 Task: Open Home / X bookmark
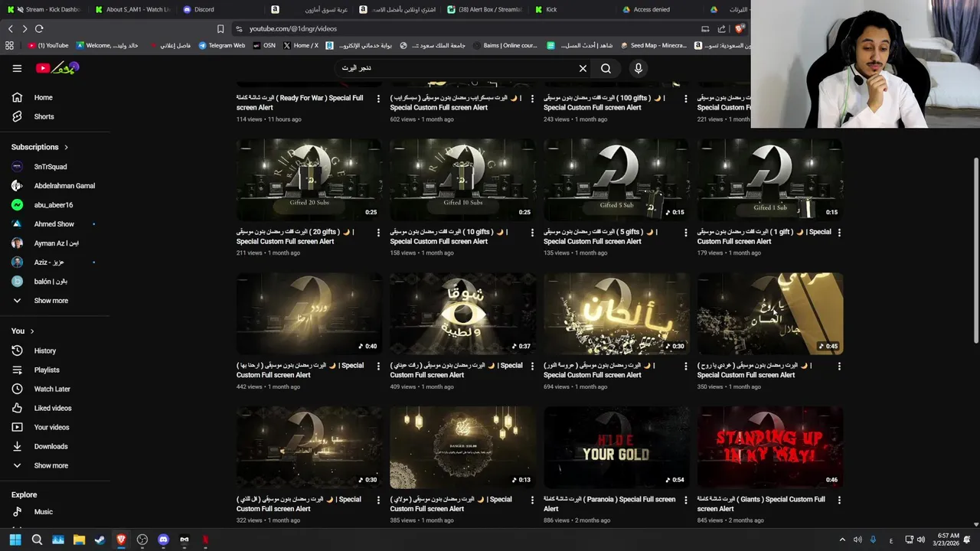[300, 45]
